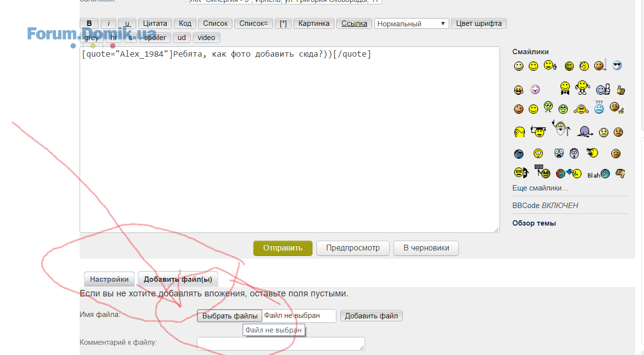Insert the bow tie smiley
The width and height of the screenshot is (644, 355).
[x=565, y=88]
